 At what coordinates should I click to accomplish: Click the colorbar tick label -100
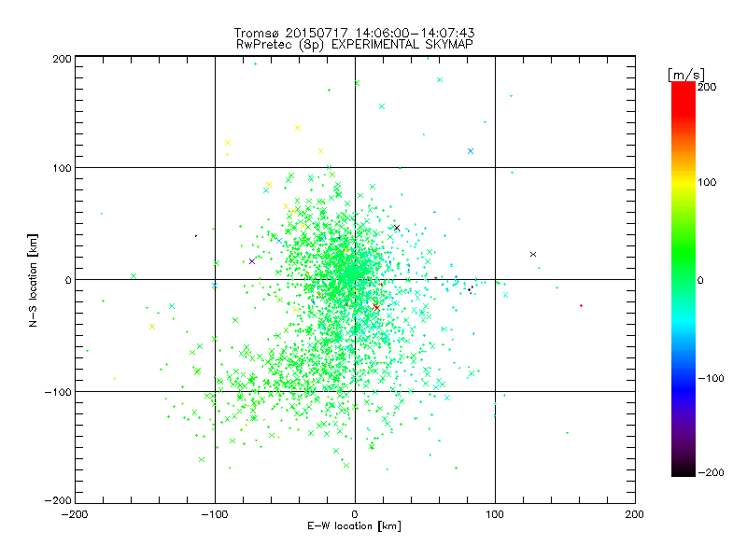click(x=711, y=378)
